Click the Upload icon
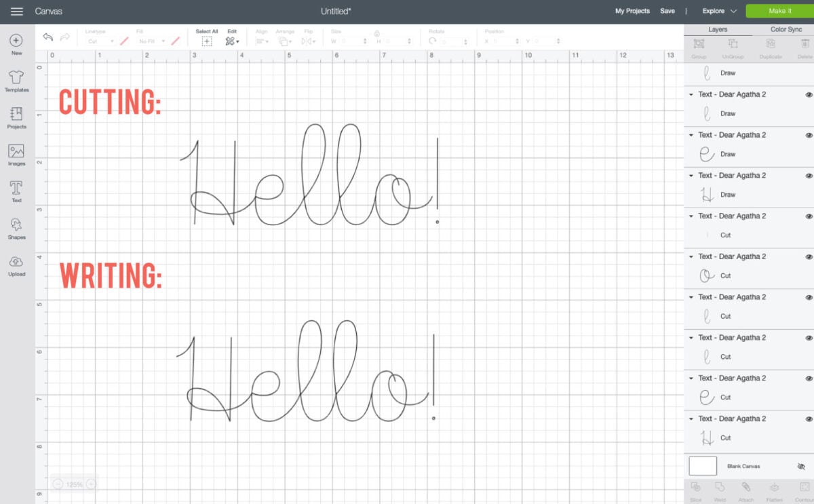This screenshot has width=814, height=504. click(16, 262)
